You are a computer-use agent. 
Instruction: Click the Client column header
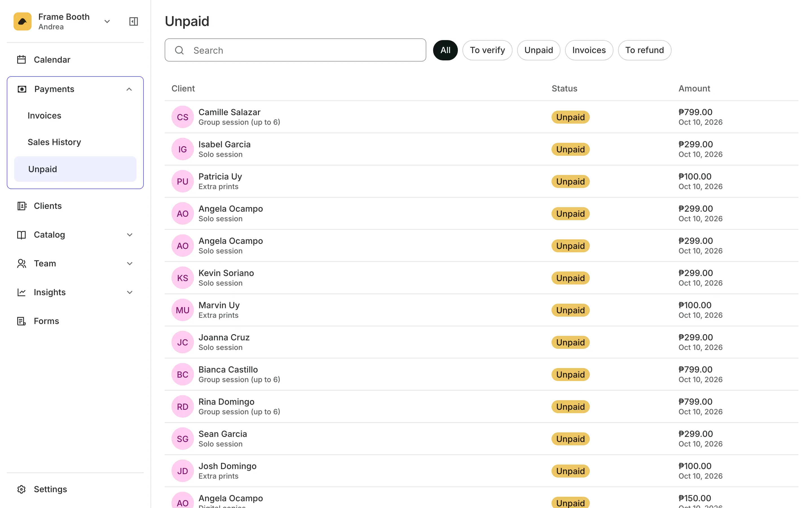pyautogui.click(x=183, y=88)
